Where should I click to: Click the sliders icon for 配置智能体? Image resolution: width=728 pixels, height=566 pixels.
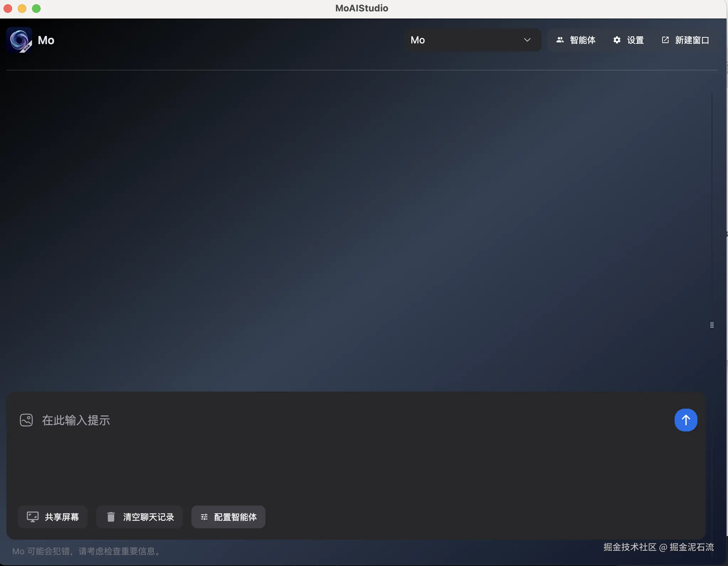click(x=204, y=517)
